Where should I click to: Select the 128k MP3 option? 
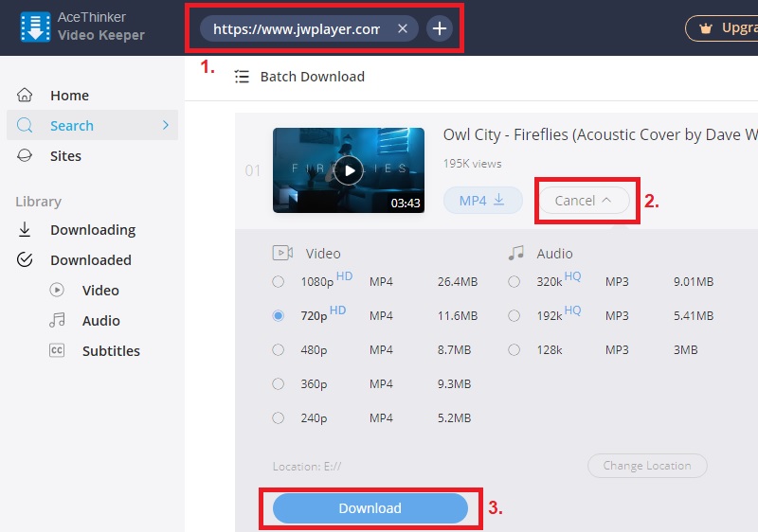(x=514, y=349)
